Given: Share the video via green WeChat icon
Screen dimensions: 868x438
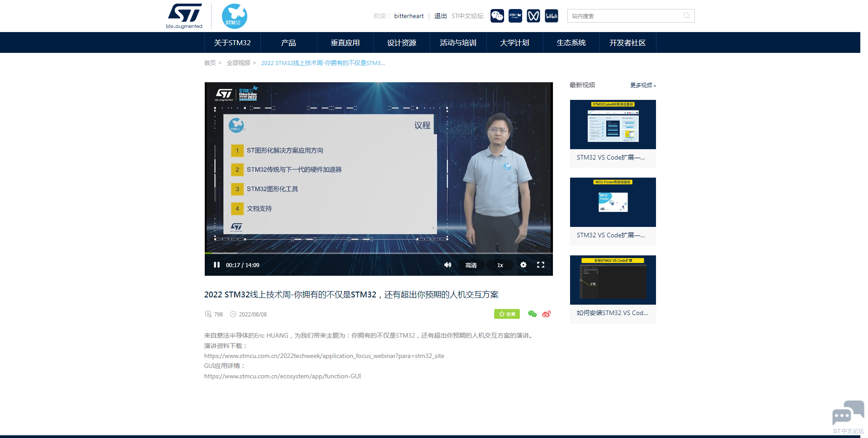Looking at the screenshot, I should 533,314.
